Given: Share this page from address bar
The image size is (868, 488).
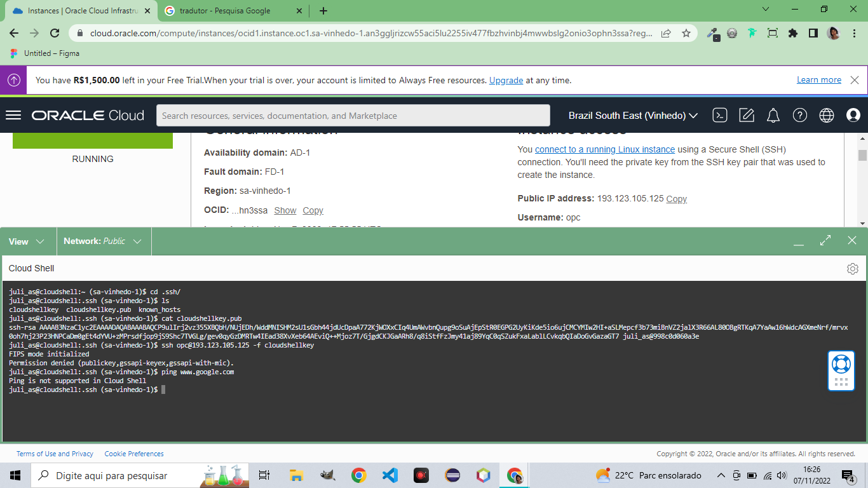Looking at the screenshot, I should tap(666, 33).
